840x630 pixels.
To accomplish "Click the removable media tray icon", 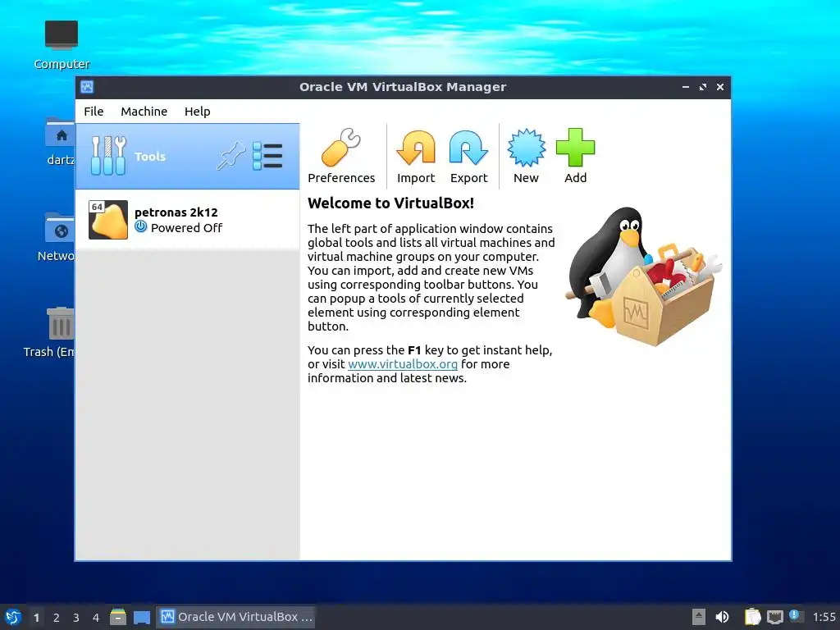I will pos(699,617).
